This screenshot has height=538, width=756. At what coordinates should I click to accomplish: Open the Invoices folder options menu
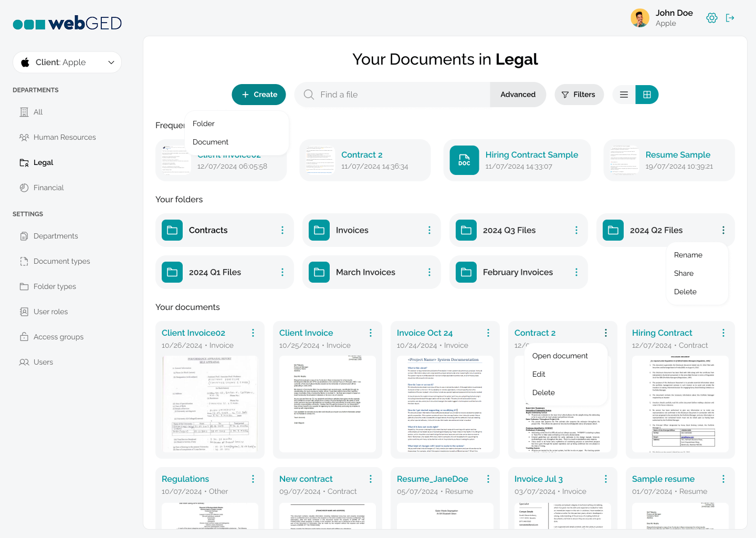pos(429,230)
